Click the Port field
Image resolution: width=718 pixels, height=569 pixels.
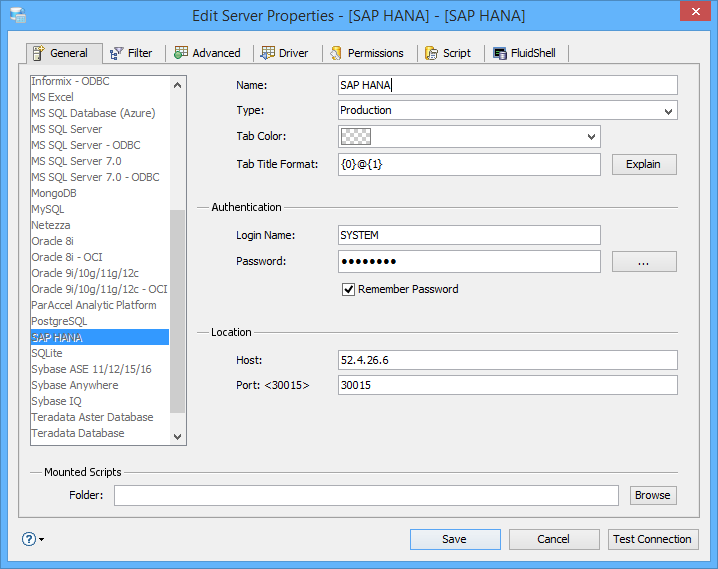coord(508,385)
